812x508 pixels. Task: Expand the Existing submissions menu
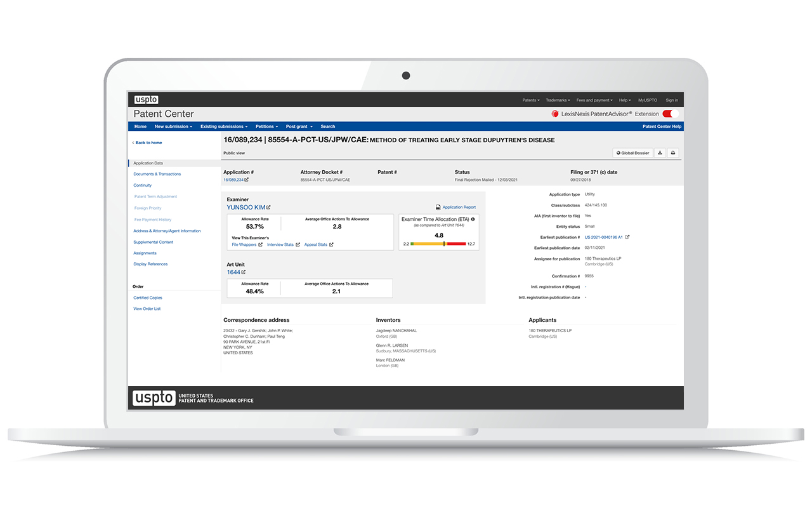click(223, 126)
